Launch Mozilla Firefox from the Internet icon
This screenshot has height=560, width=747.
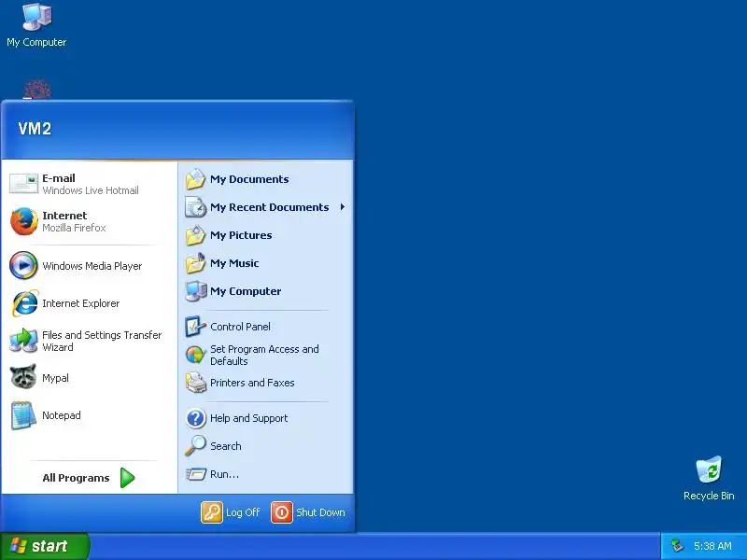24,221
